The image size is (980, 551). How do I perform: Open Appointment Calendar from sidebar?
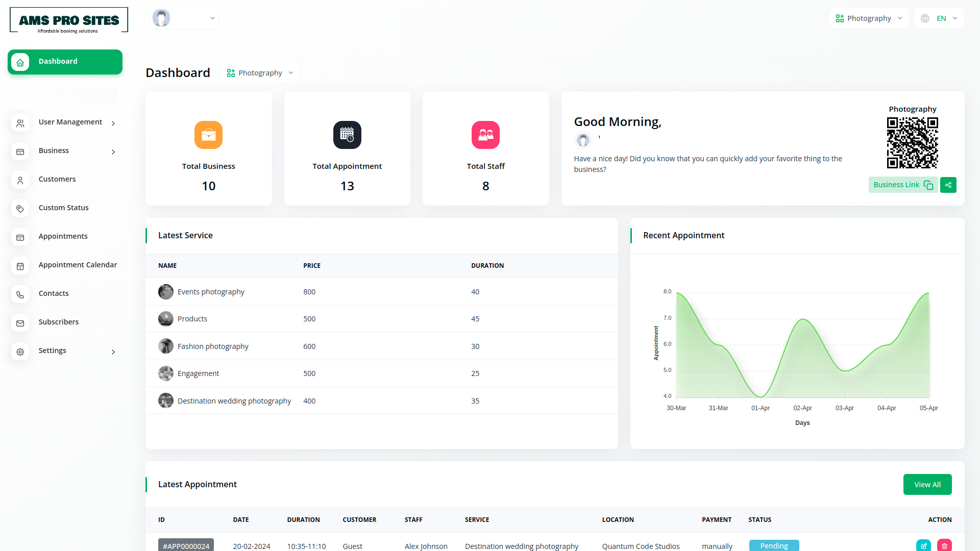[x=78, y=265]
